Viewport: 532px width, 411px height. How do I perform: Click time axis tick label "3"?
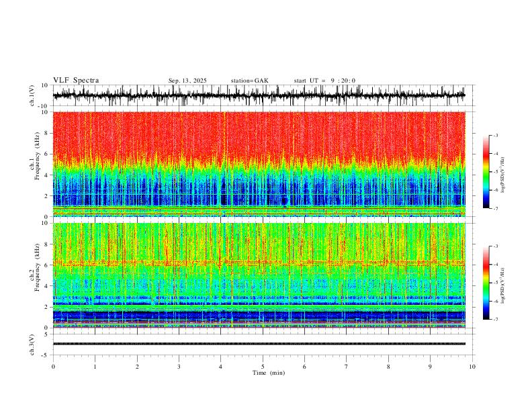pyautogui.click(x=179, y=367)
